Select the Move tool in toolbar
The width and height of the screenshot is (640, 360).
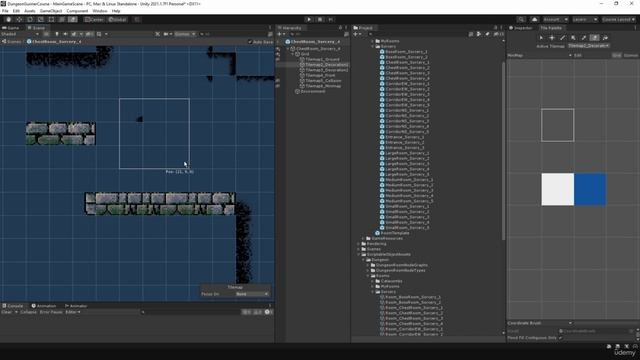click(x=19, y=20)
